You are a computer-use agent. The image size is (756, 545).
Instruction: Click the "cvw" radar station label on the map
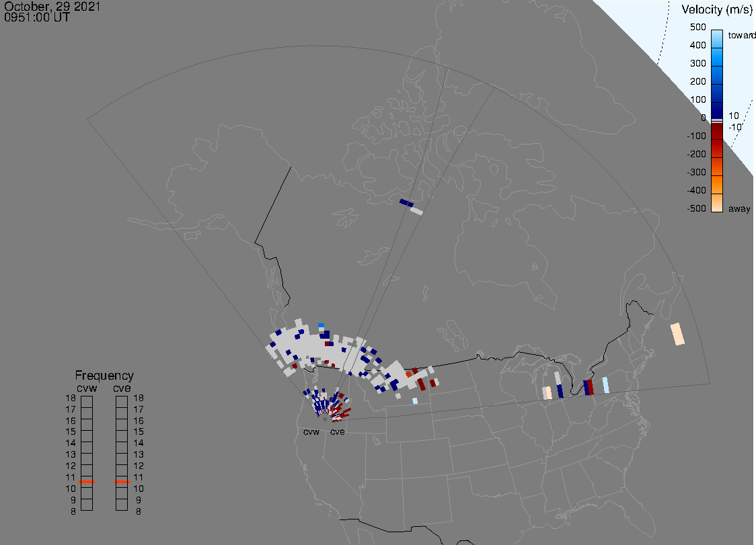click(x=311, y=431)
